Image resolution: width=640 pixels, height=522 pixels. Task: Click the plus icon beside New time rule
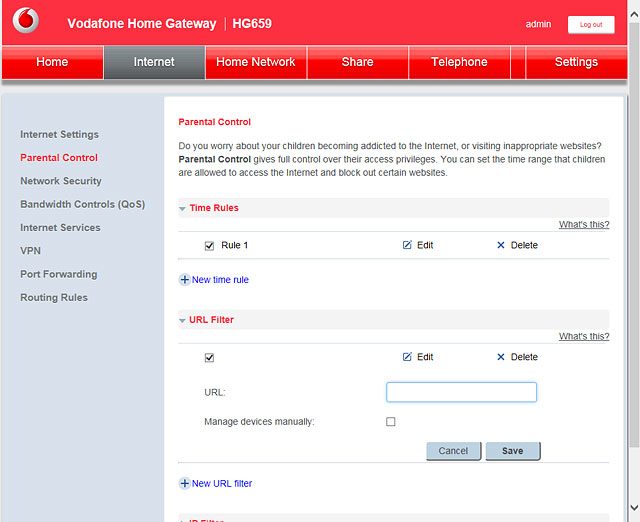click(184, 280)
